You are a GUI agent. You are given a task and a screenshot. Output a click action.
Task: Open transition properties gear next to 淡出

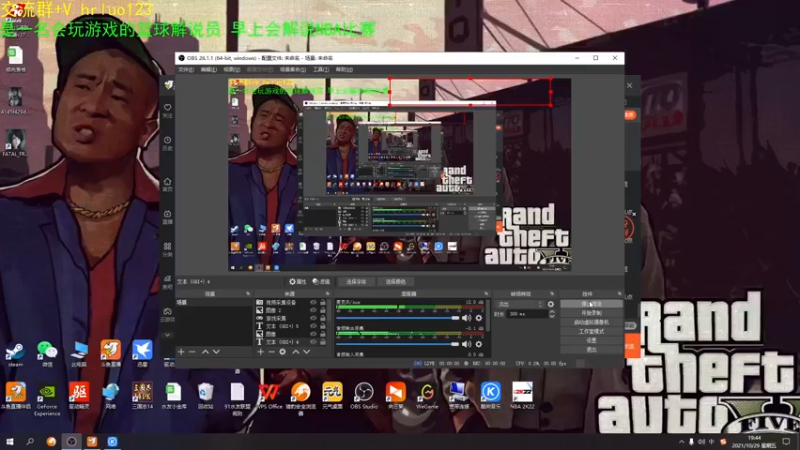(x=551, y=304)
